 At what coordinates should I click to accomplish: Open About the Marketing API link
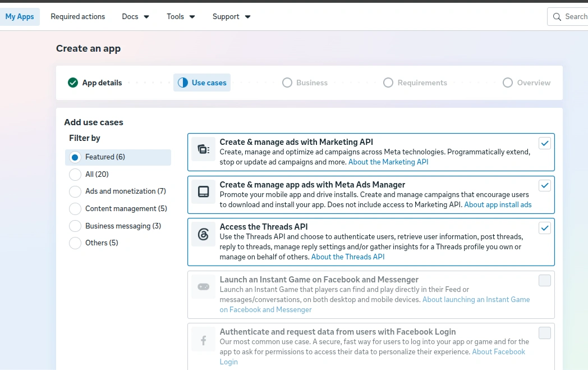click(388, 162)
